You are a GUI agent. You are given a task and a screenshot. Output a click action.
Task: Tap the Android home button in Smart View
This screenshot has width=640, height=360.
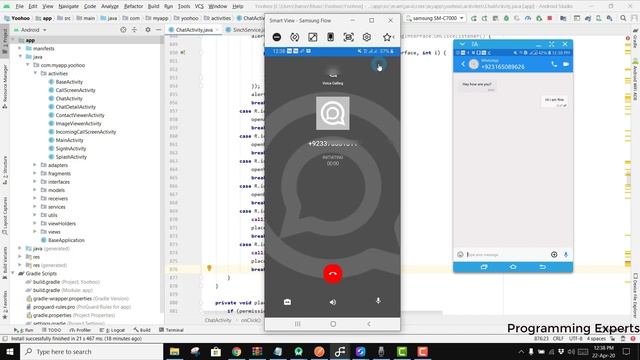click(x=333, y=324)
